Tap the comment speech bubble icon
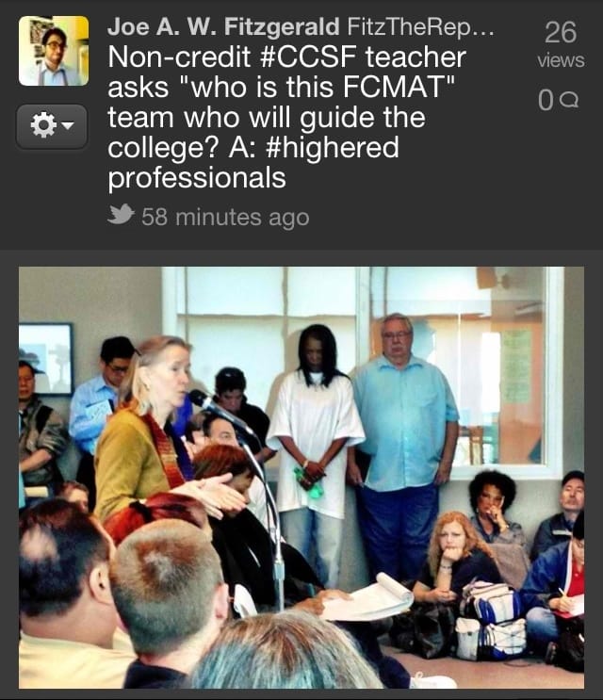The image size is (603, 700). 569,100
